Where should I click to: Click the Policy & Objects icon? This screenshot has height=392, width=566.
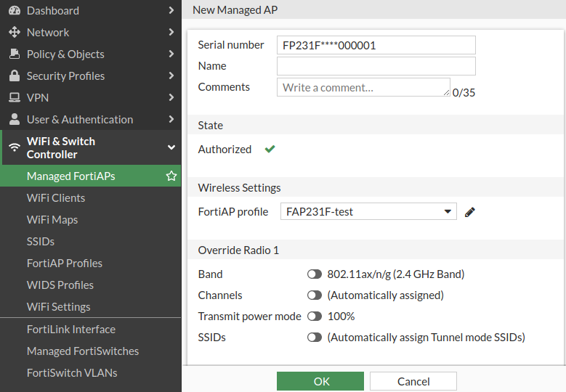coord(14,54)
